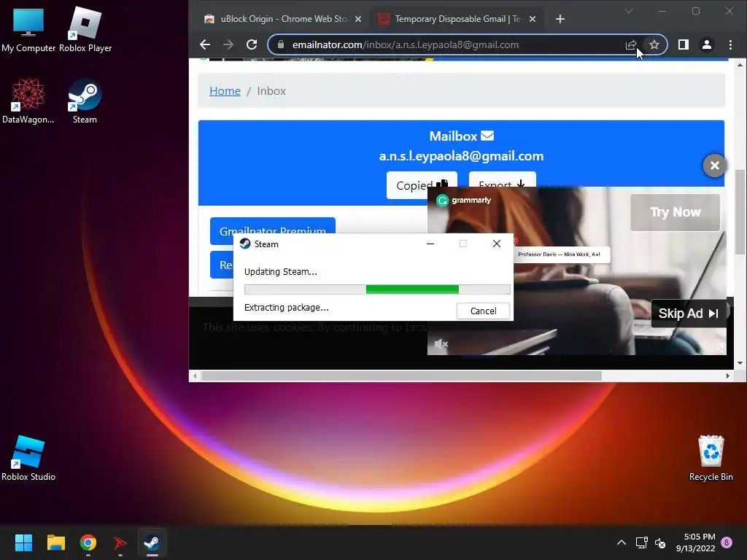Viewport: 747px width, 560px height.
Task: Select the Roblox Studio desktop shortcut
Action: [x=28, y=458]
